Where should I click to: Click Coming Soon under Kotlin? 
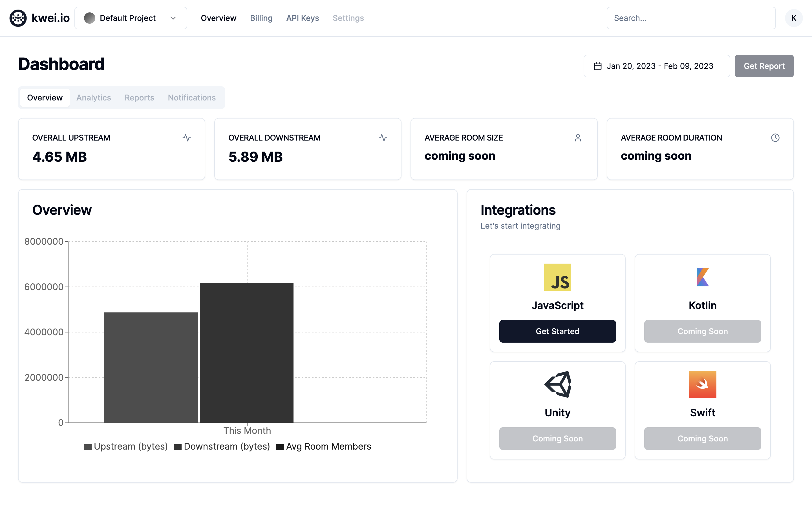[703, 331]
